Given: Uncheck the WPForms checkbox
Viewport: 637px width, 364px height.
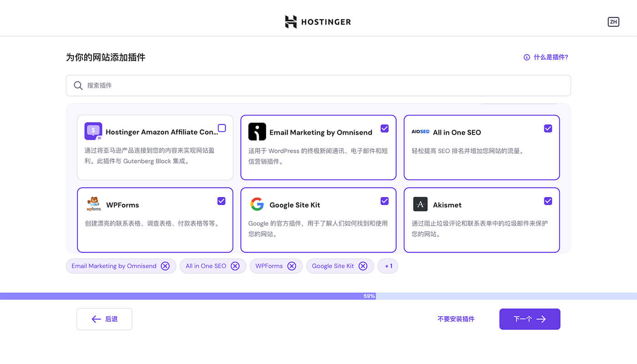Looking at the screenshot, I should tap(221, 201).
